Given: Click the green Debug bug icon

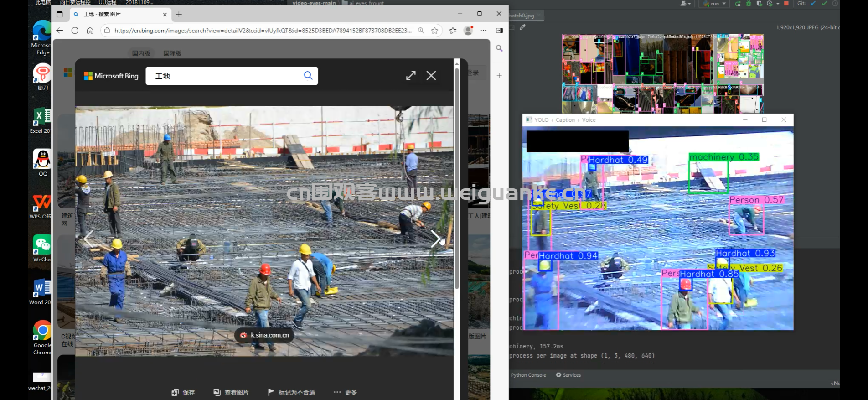Looking at the screenshot, I should click(749, 4).
